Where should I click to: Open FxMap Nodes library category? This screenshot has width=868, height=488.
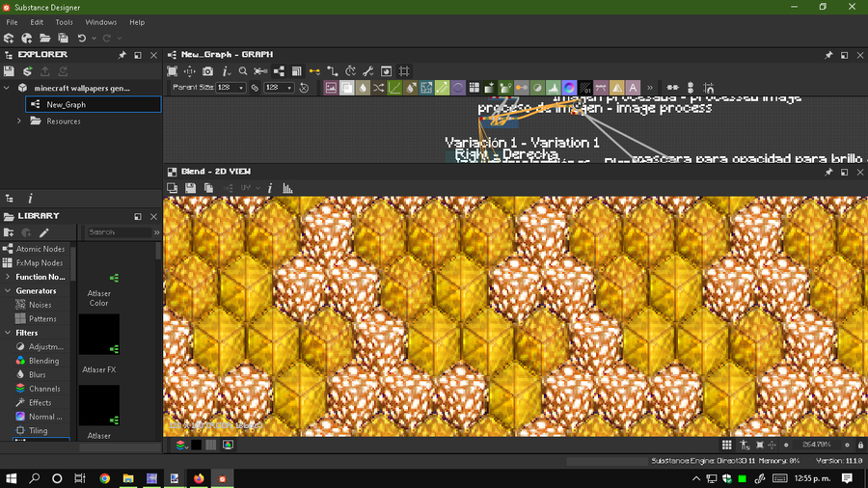[35, 263]
